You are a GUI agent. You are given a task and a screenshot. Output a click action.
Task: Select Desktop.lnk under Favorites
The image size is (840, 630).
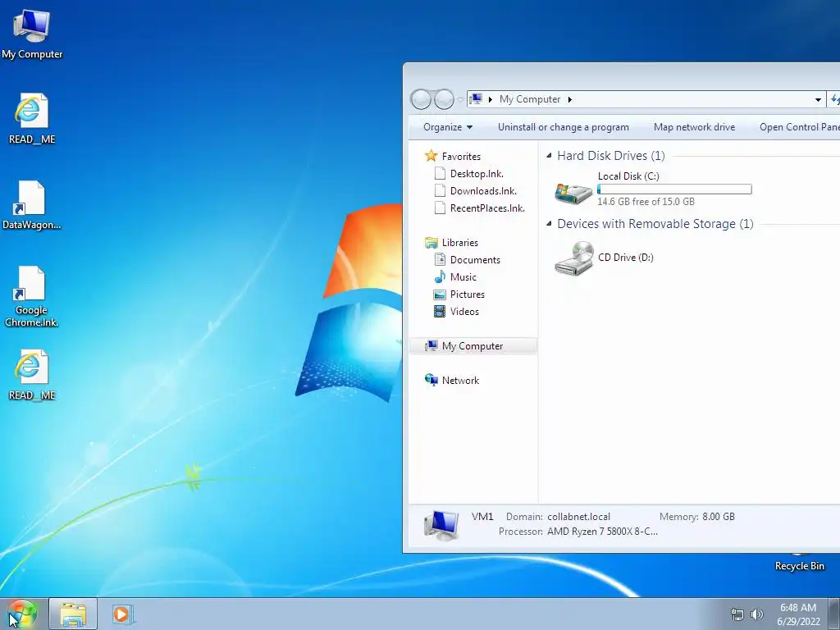477,174
